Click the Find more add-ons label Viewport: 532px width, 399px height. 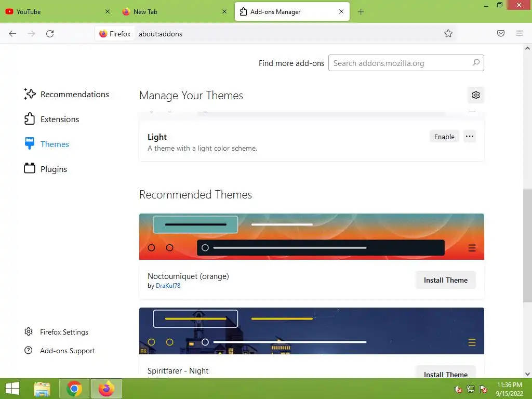coord(291,63)
